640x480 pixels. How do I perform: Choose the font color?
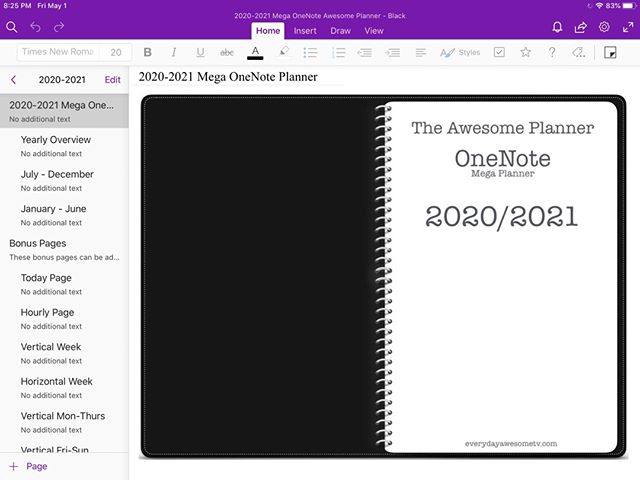tap(255, 53)
